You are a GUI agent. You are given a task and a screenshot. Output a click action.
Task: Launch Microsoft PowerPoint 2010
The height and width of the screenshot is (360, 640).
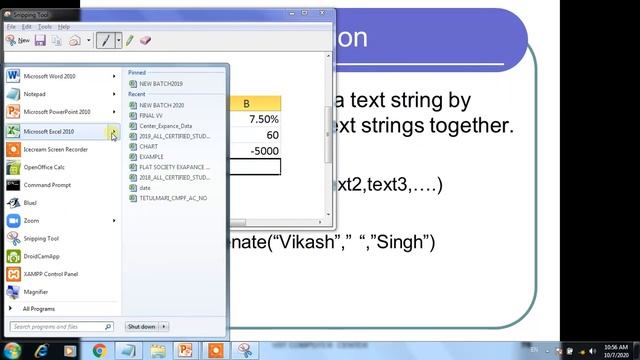(x=57, y=111)
